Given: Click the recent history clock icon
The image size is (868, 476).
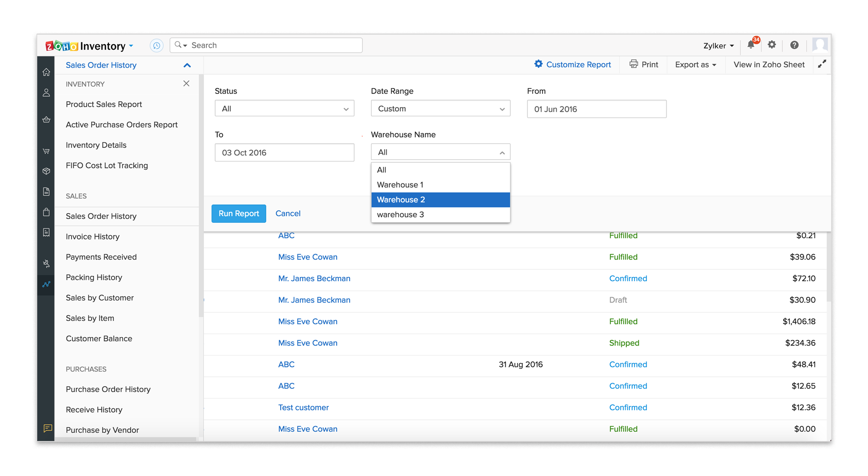Looking at the screenshot, I should (x=157, y=45).
